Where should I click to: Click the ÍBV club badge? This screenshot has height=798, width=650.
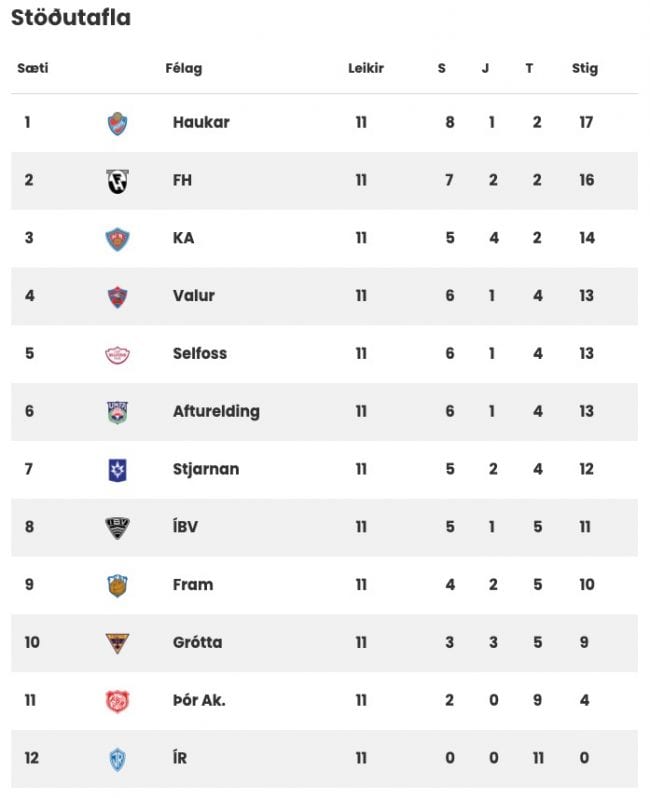coord(117,528)
